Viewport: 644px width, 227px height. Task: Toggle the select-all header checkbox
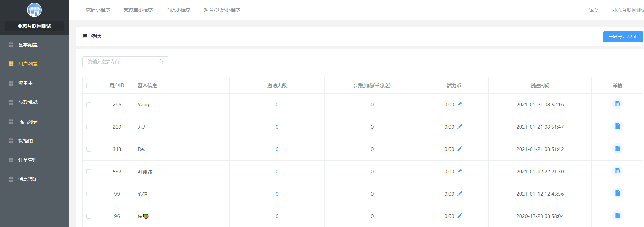[89, 86]
